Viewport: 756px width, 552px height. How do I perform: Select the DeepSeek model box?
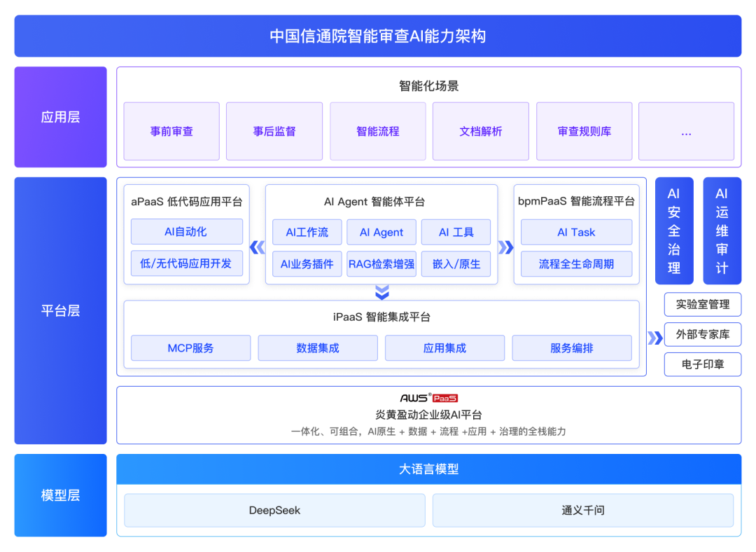coord(274,510)
